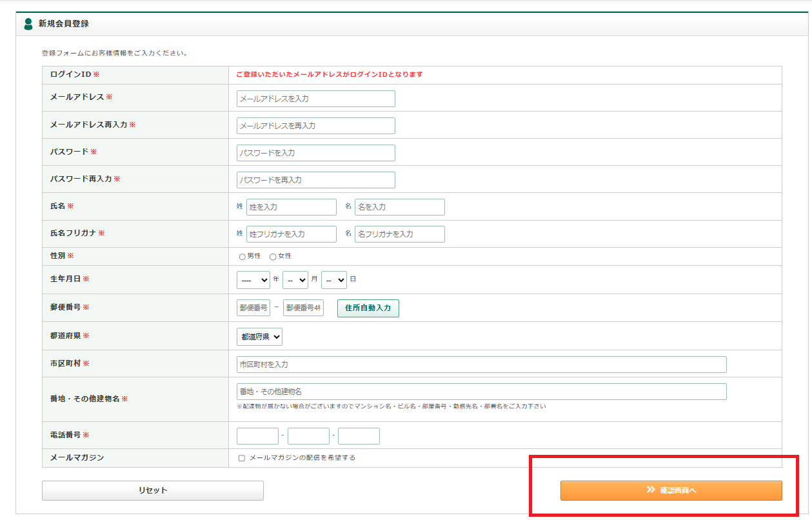This screenshot has width=812, height=520.
Task: Click the orange 確認画面へ button
Action: [x=671, y=490]
